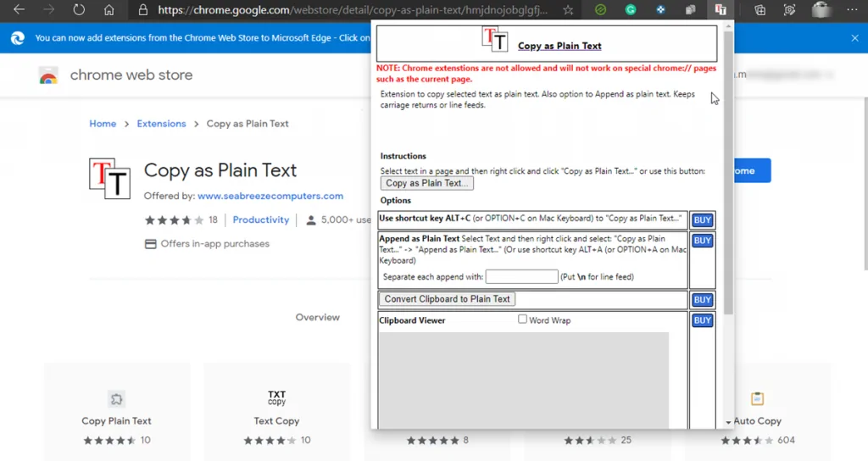Click the append separator text field
The image size is (868, 461).
(x=521, y=277)
